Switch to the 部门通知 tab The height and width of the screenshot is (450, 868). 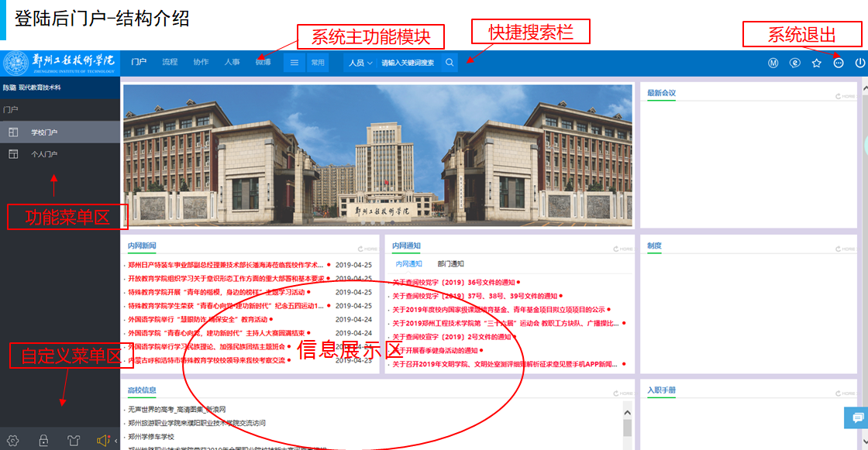tap(450, 264)
